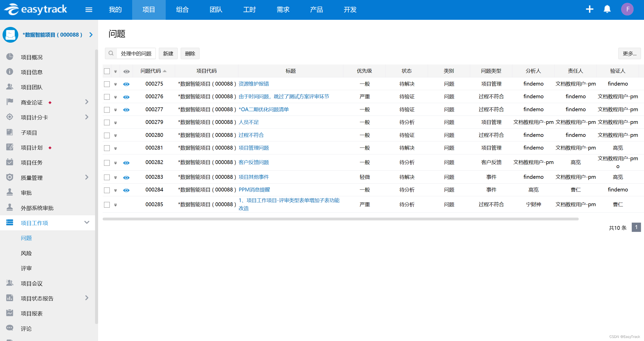Check the checkbox for issue 000285
Image resolution: width=644 pixels, height=341 pixels.
107,205
